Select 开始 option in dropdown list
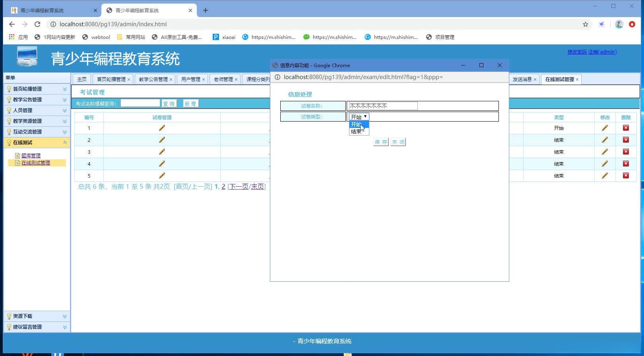This screenshot has height=356, width=644. pos(359,124)
